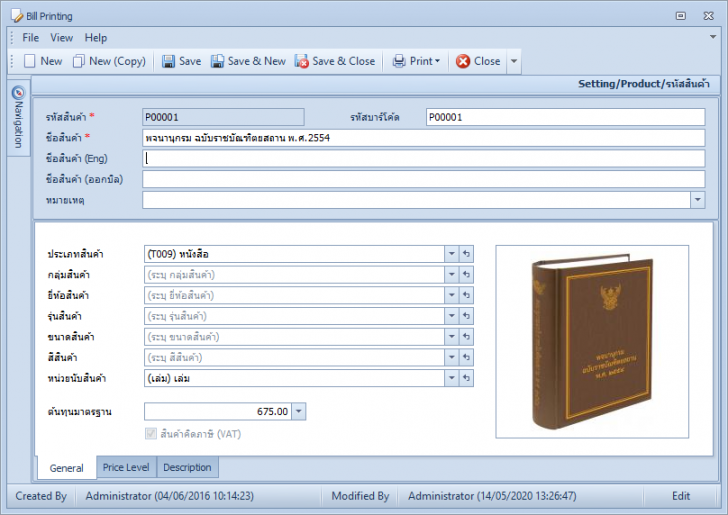Open the Help menu
Screen dimensions: 728x515
point(96,38)
